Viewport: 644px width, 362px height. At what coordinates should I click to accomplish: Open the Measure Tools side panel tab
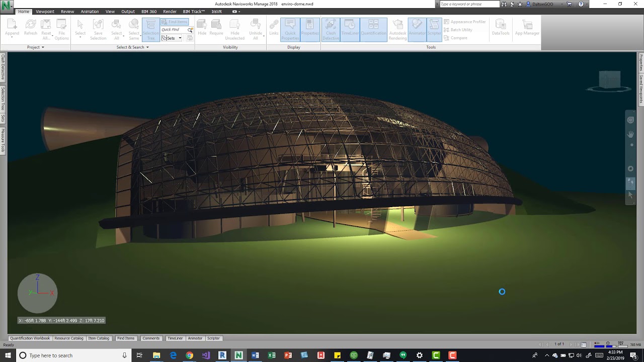3,140
